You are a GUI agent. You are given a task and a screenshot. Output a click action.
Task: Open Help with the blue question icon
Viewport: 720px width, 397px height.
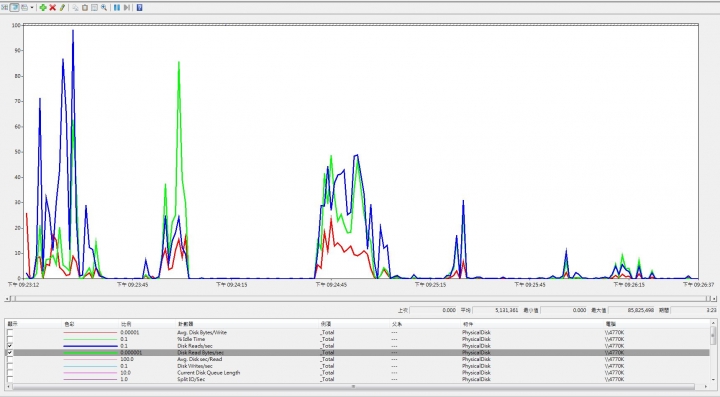tap(139, 7)
